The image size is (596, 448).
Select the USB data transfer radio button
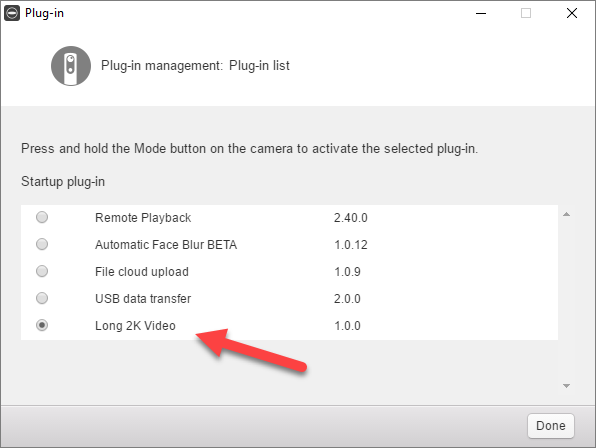click(42, 298)
